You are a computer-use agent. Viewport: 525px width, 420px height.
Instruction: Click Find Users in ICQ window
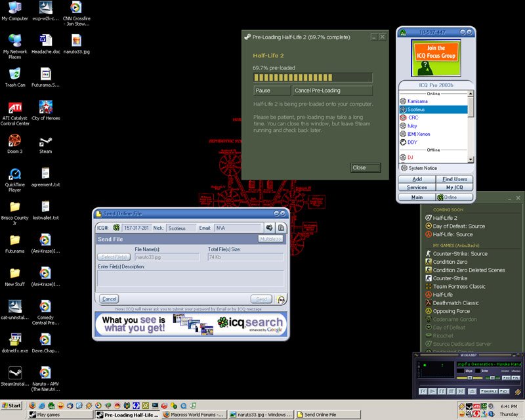click(x=455, y=179)
